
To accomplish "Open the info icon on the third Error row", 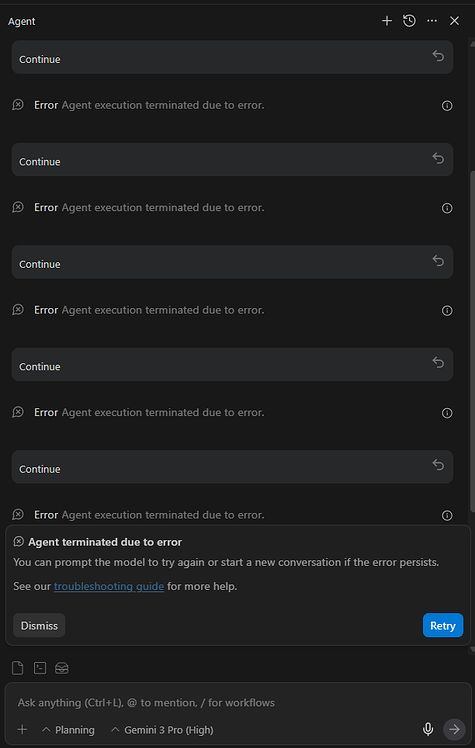I will pos(447,311).
